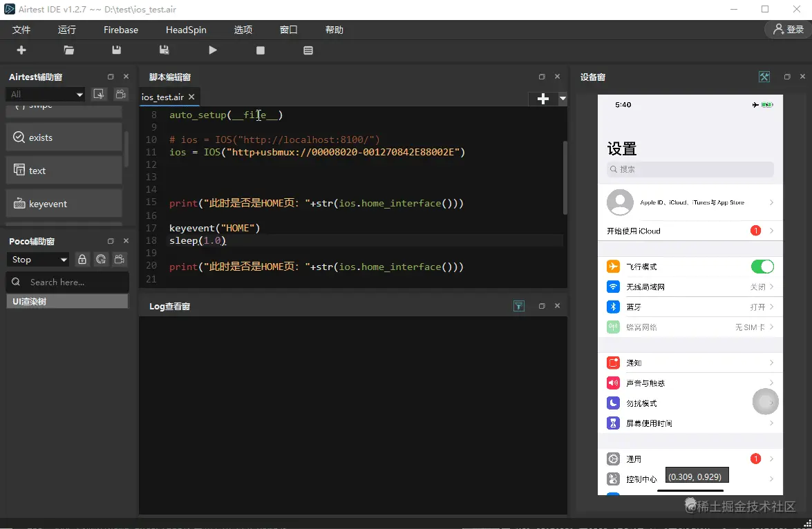Open the dropdown arrow beside the editor plus button
The height and width of the screenshot is (529, 812).
point(563,99)
